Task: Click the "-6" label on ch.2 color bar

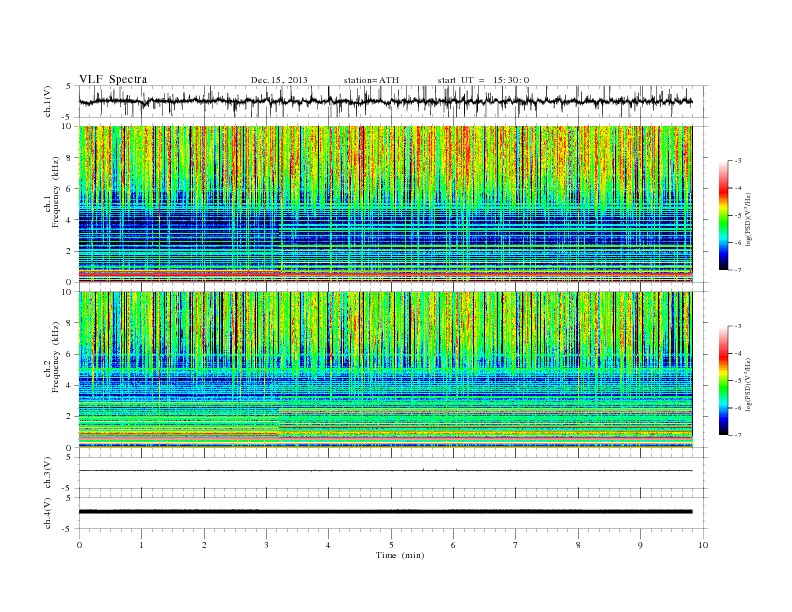Action: (x=738, y=408)
